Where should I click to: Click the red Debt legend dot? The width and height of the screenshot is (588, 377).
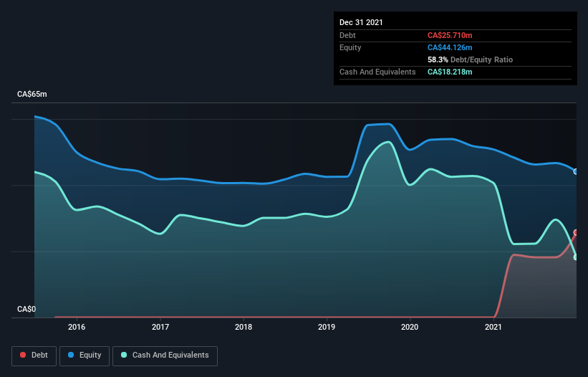point(23,355)
